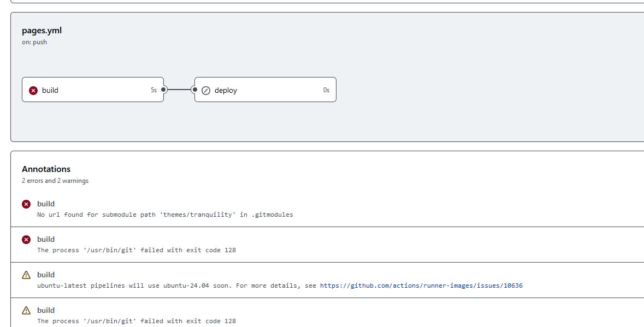Click the skipped status icon on deploy job
This screenshot has height=327, width=644.
[206, 90]
